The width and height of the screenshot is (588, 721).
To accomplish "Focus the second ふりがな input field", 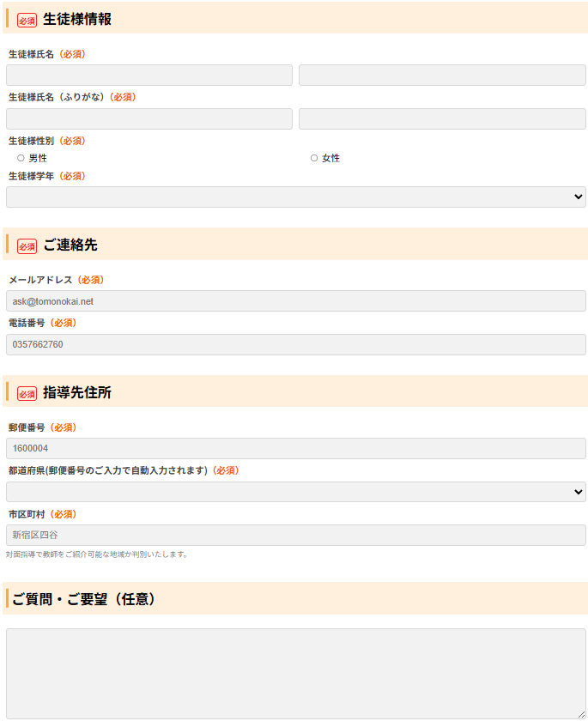I will tap(442, 119).
